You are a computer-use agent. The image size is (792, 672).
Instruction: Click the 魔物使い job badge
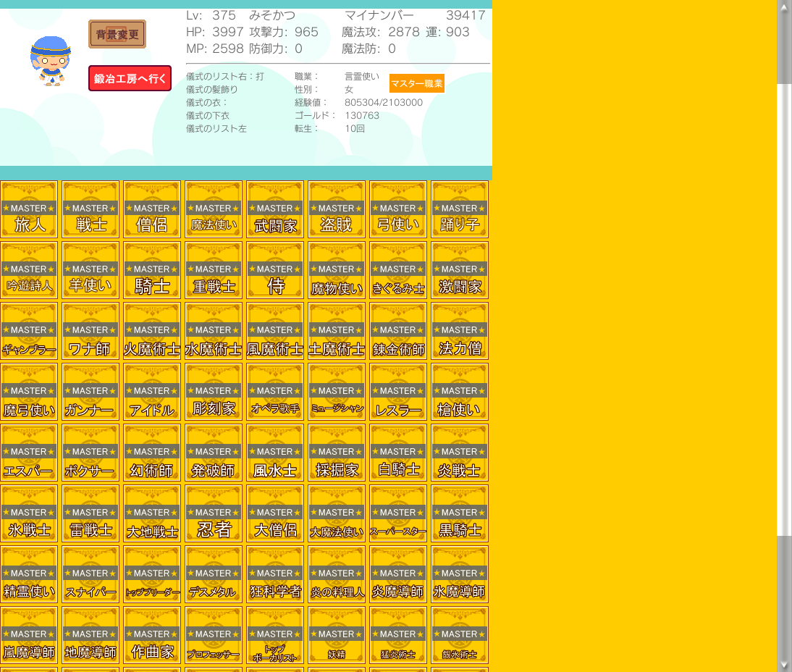337,270
